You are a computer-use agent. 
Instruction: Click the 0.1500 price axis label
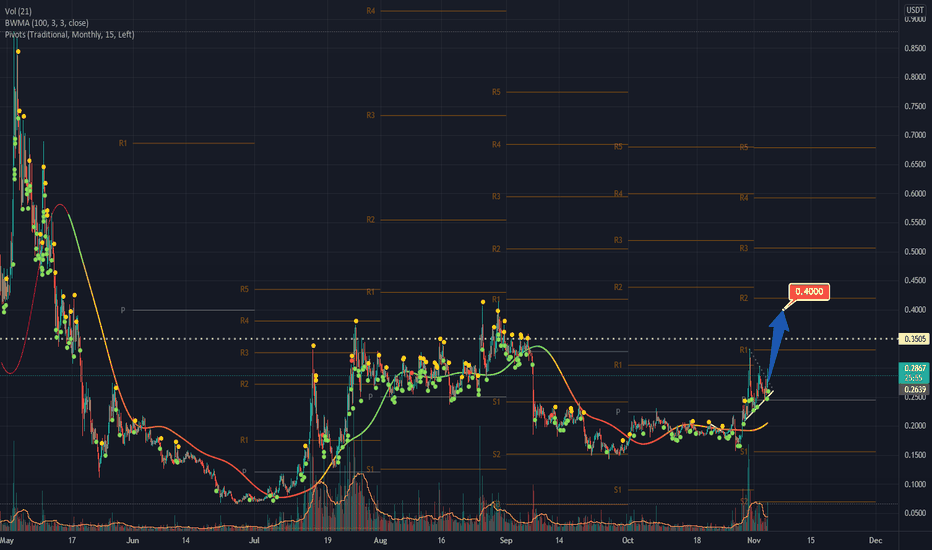click(915, 455)
